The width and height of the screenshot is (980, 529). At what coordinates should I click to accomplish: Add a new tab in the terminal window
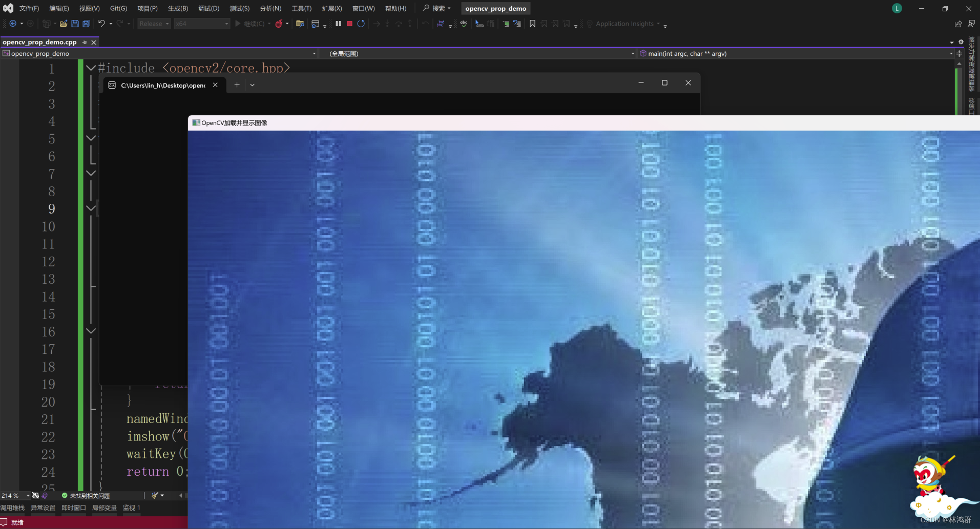click(237, 85)
